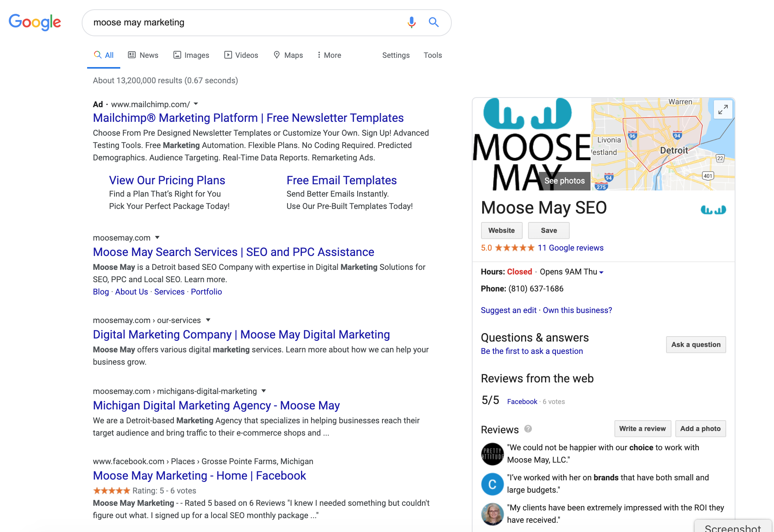Screen dimensions: 774x532
Task: Open Free Email Templates sitelink
Action: pyautogui.click(x=342, y=180)
